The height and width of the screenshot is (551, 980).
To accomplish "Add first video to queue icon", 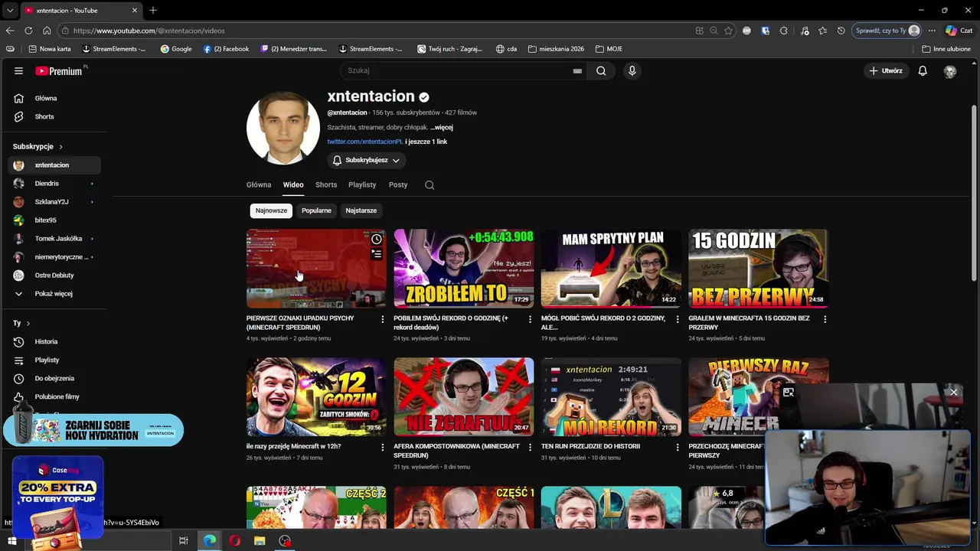I will click(x=376, y=254).
